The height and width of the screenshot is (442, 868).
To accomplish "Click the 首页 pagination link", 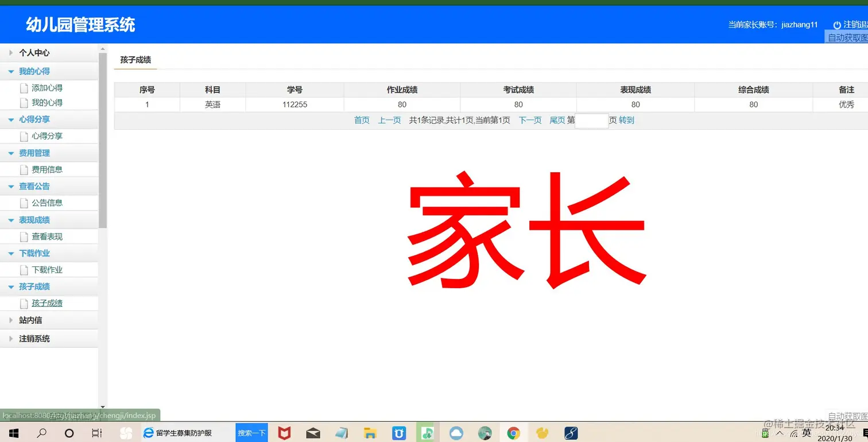I will pos(362,120).
